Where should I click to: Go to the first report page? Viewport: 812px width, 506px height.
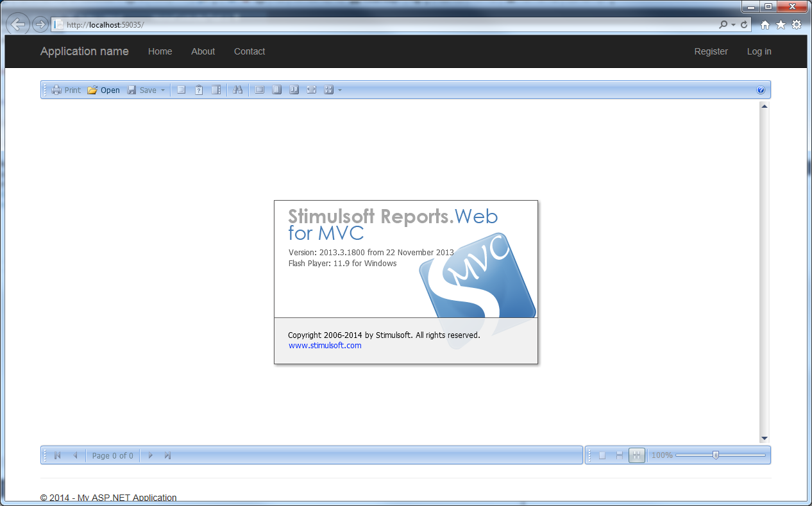[x=57, y=455]
